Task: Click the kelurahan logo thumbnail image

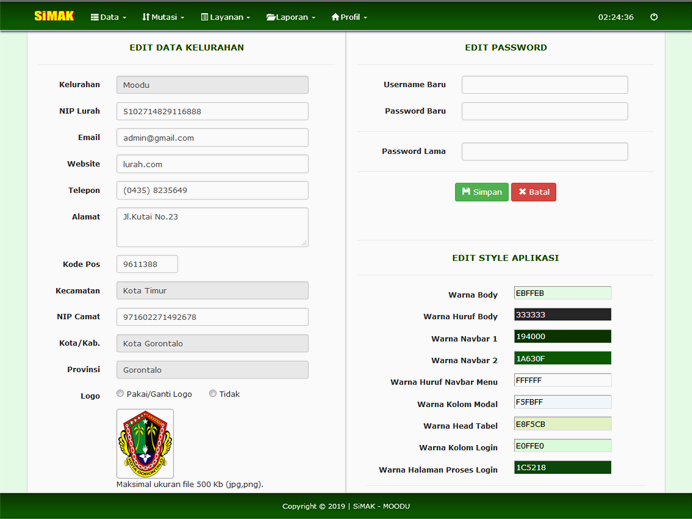Action: tap(145, 443)
